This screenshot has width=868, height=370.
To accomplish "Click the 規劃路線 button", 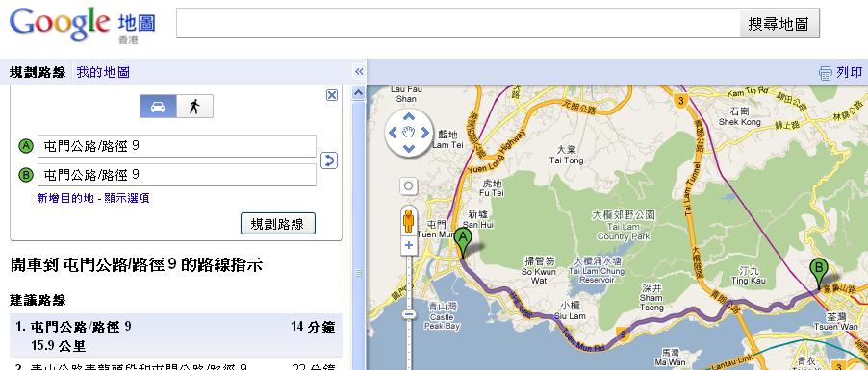I will (278, 223).
